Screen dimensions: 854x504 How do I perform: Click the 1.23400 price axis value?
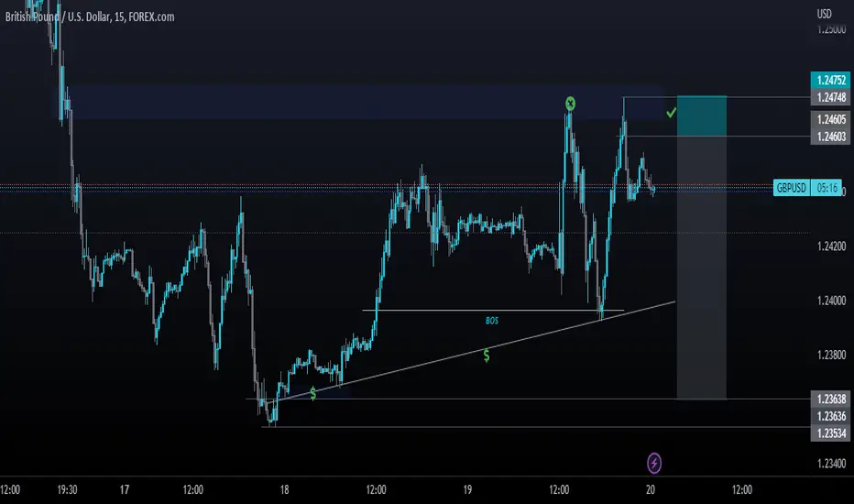click(832, 463)
